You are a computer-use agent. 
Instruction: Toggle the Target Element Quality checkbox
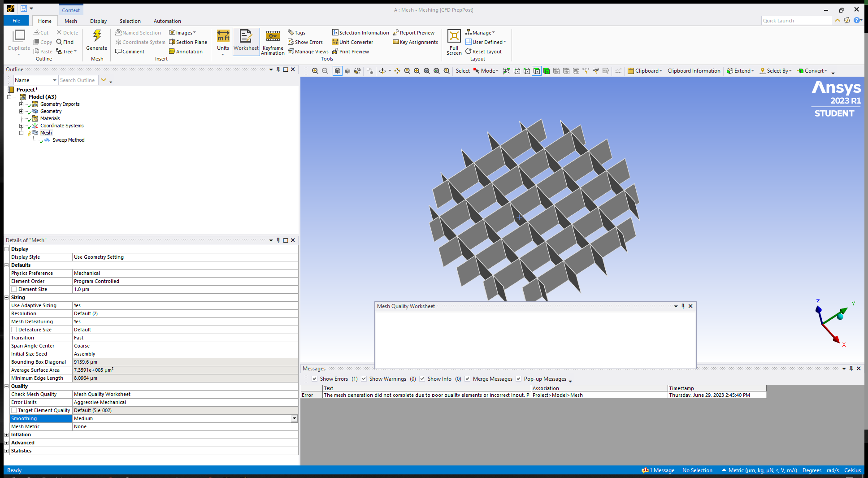[14, 410]
